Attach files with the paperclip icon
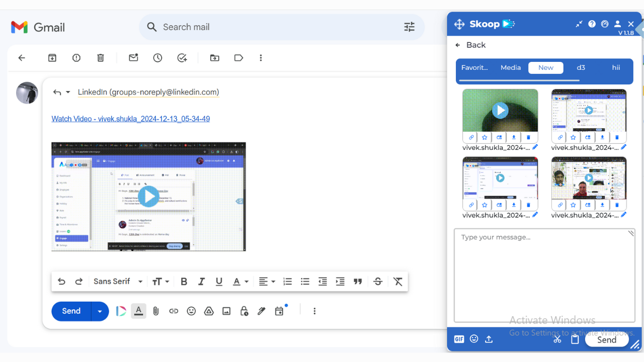The height and width of the screenshot is (362, 644). (156, 311)
